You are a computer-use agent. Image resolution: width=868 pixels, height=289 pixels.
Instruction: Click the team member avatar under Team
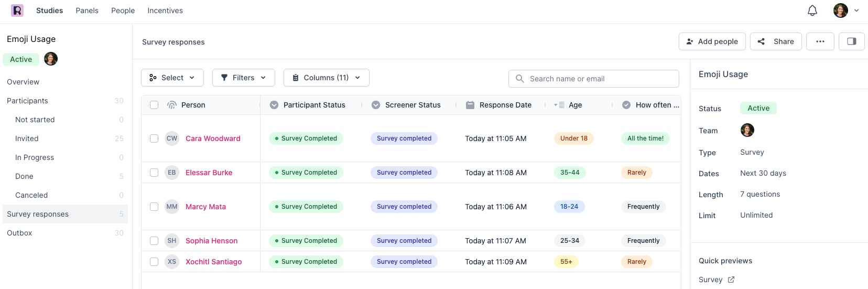[x=747, y=130]
